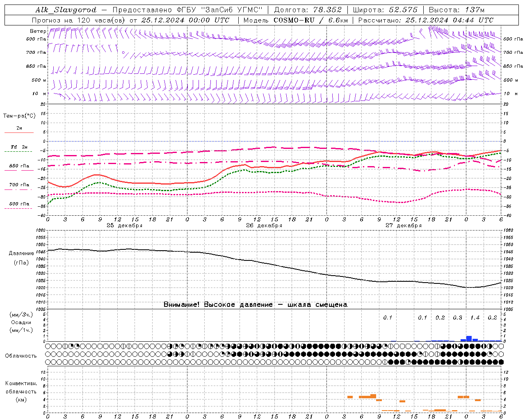Click the tallest blue precipitation bar

pyautogui.click(x=469, y=338)
